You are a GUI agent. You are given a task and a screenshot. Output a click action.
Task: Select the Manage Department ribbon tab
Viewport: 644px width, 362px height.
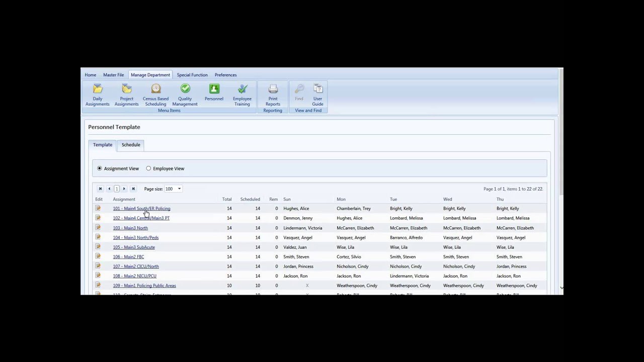(150, 75)
